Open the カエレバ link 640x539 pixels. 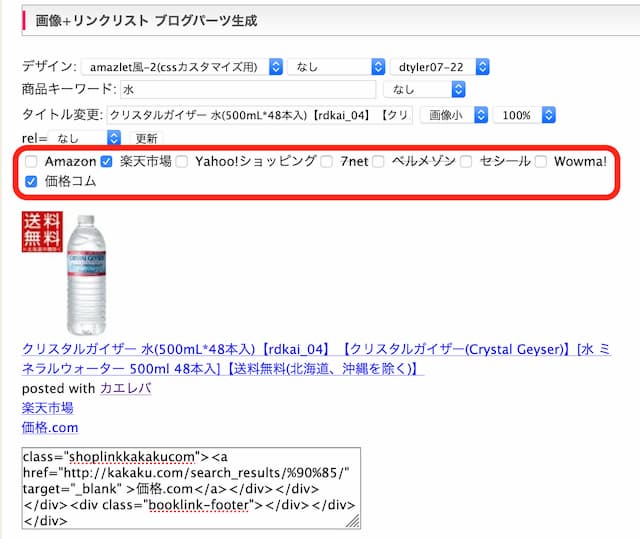point(125,388)
